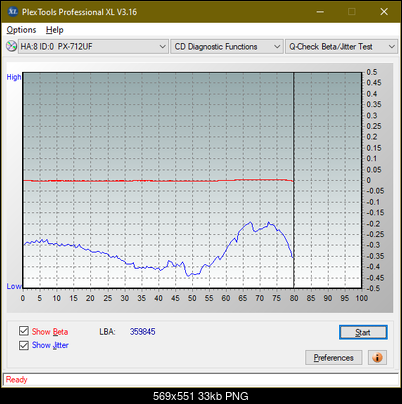
Task: Click the Start button
Action: click(363, 332)
